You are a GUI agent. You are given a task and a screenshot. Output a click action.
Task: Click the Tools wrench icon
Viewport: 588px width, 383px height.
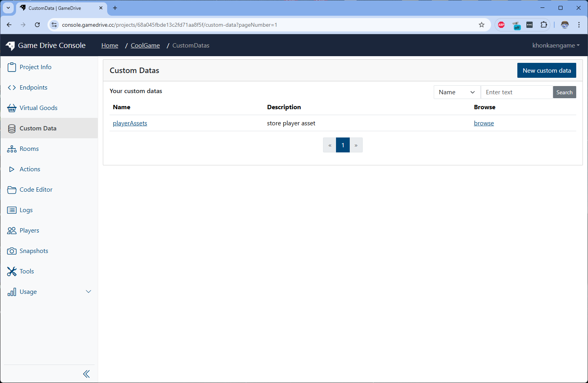tap(12, 271)
